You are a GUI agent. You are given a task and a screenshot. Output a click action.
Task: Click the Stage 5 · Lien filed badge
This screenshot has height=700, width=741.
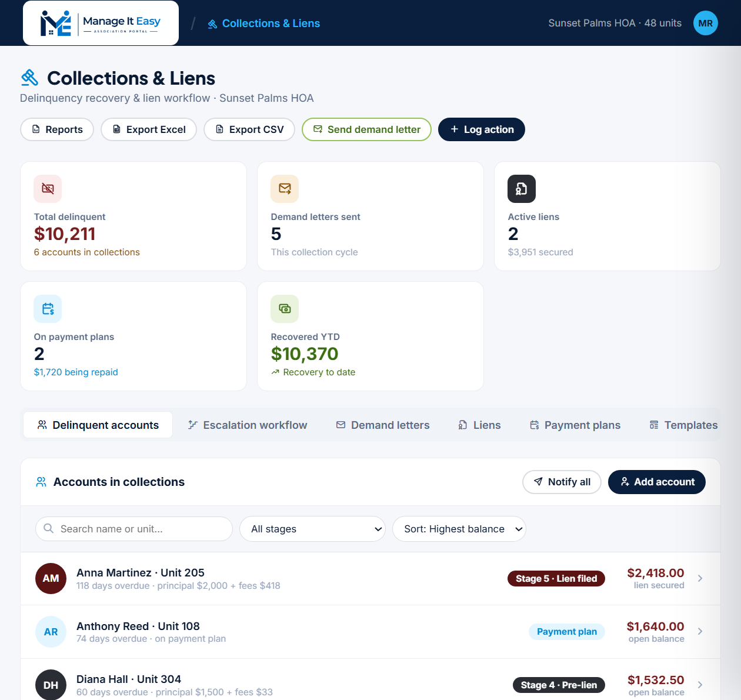(x=556, y=579)
